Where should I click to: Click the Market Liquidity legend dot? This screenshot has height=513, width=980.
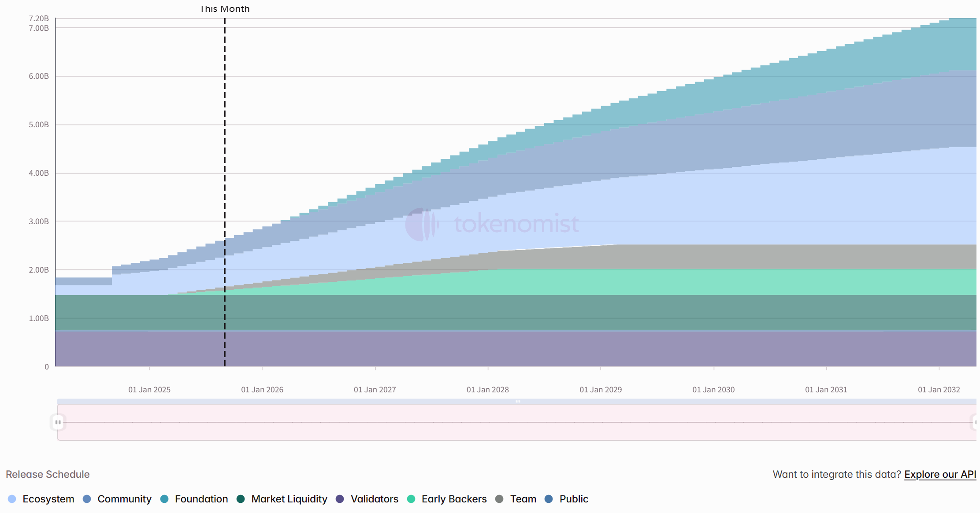click(x=241, y=499)
